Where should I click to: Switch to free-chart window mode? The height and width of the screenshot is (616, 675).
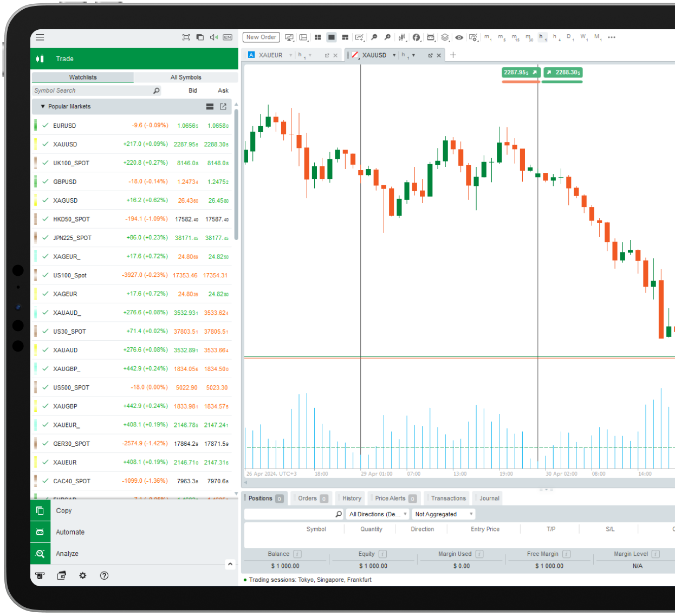(345, 37)
